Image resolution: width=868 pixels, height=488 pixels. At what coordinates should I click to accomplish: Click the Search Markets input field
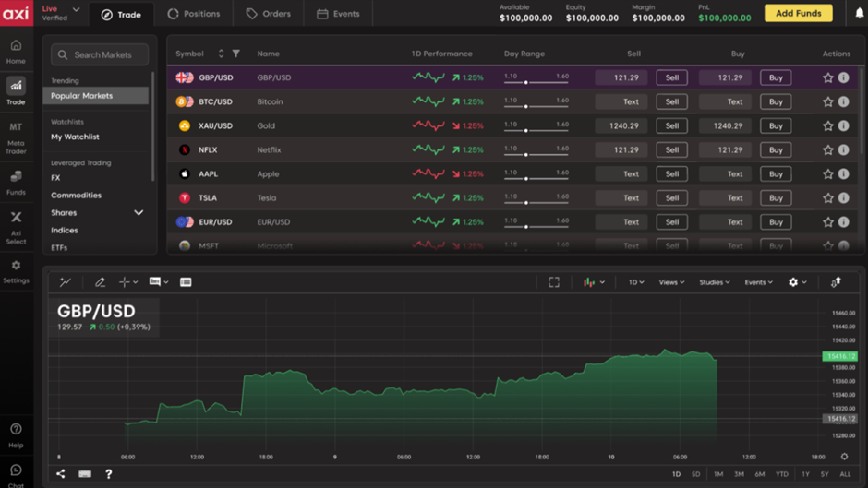point(100,55)
